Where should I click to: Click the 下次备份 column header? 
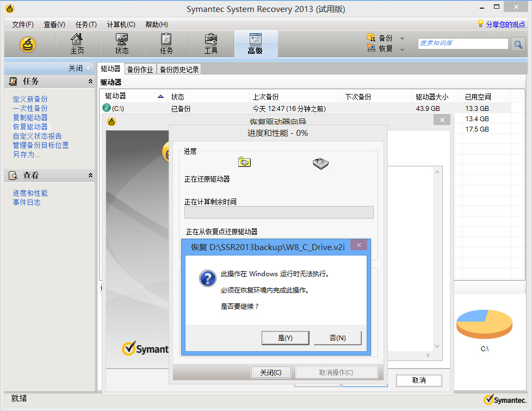[x=378, y=96]
